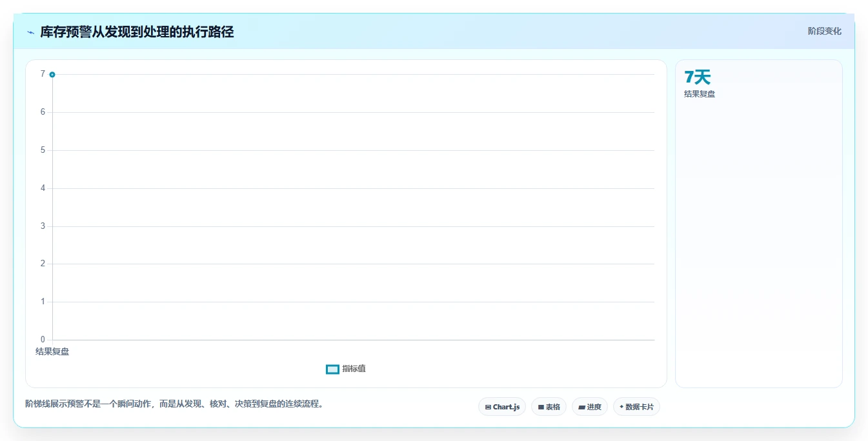This screenshot has height=441, width=868.
Task: Click the 进度 tag icon
Action: 581,407
